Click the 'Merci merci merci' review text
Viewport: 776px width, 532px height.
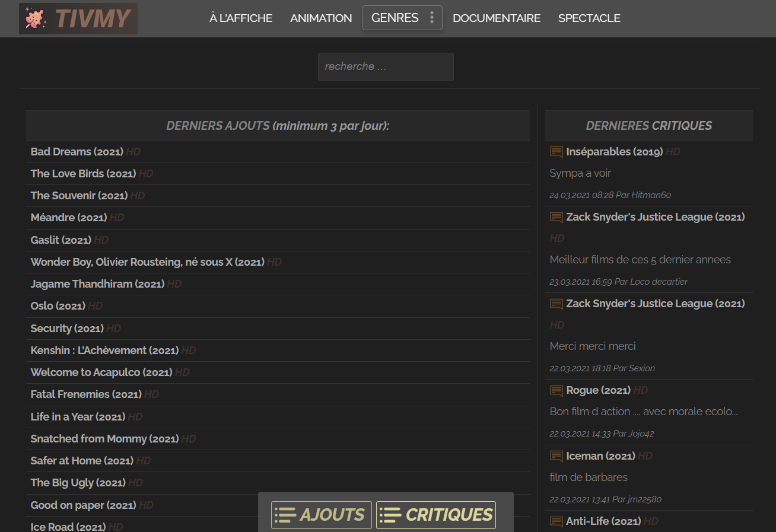[593, 346]
